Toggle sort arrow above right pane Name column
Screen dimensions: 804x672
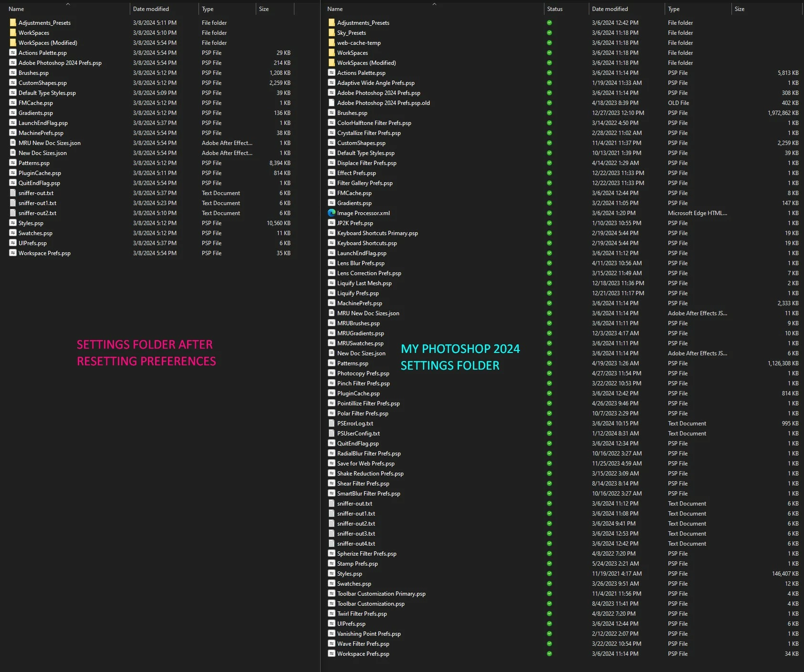(434, 4)
